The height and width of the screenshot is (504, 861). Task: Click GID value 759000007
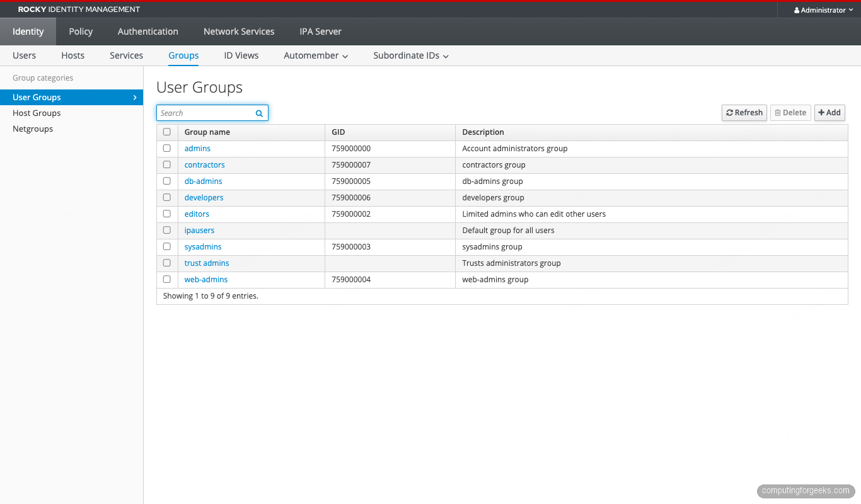coord(351,165)
